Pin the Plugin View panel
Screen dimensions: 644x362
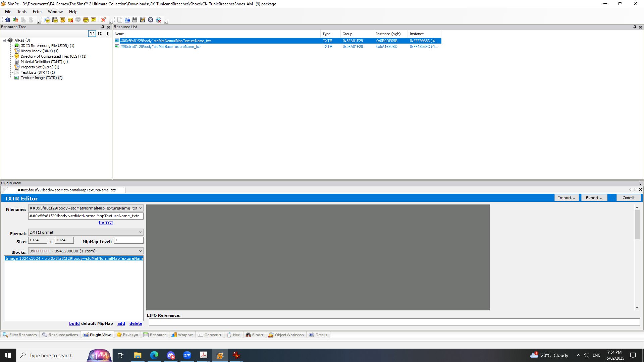(640, 183)
